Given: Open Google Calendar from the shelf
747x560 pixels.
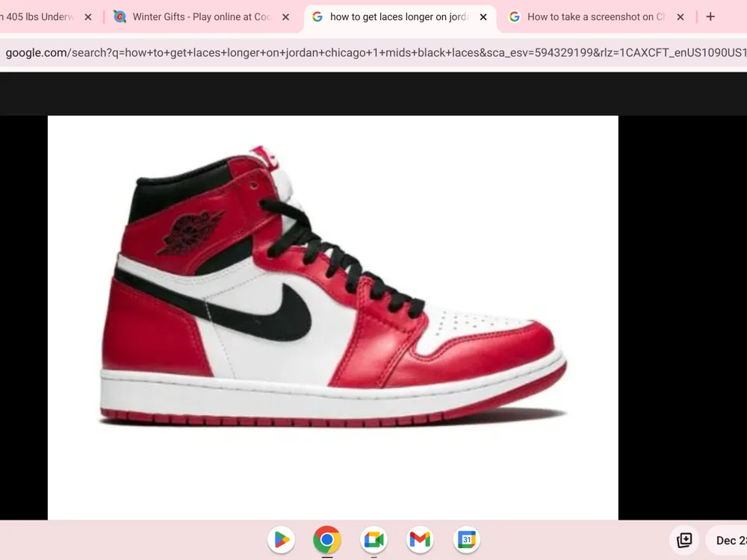Looking at the screenshot, I should (466, 540).
